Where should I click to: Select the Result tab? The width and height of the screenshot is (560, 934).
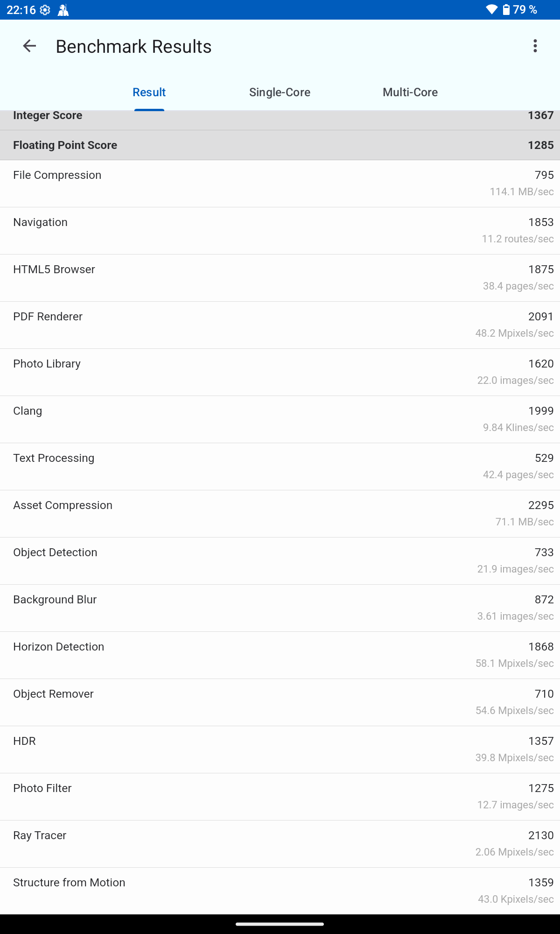[x=149, y=92]
